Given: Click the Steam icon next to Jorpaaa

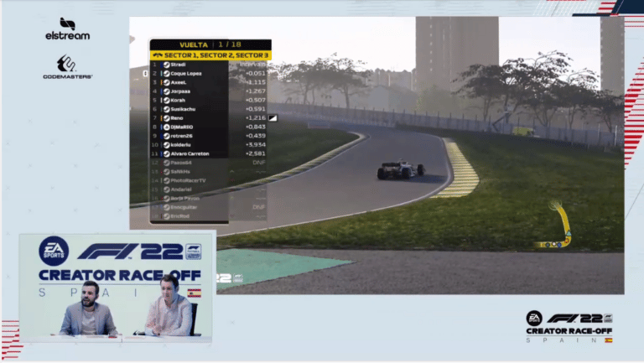Looking at the screenshot, I should 167,91.
